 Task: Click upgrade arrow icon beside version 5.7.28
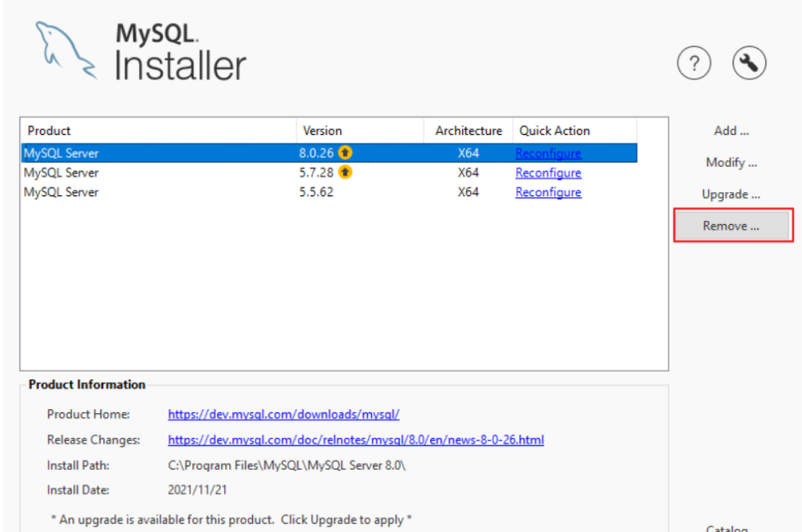346,172
